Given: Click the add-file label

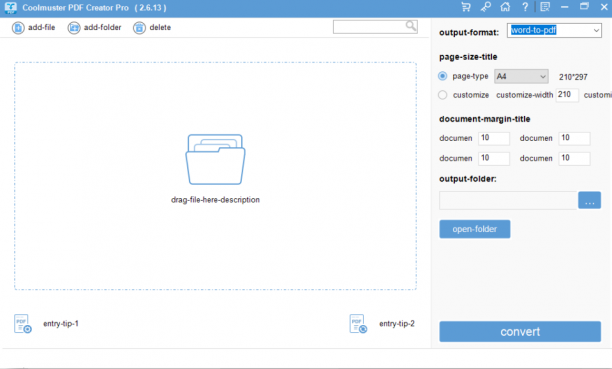Looking at the screenshot, I should [41, 27].
